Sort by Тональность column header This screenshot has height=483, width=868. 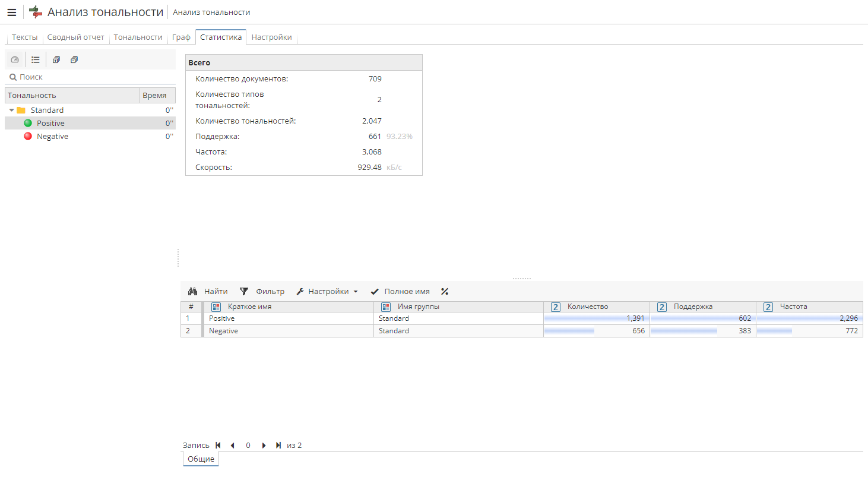pos(72,95)
